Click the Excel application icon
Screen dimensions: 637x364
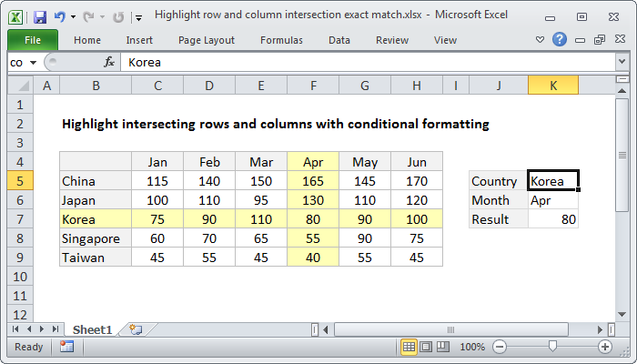[15, 17]
